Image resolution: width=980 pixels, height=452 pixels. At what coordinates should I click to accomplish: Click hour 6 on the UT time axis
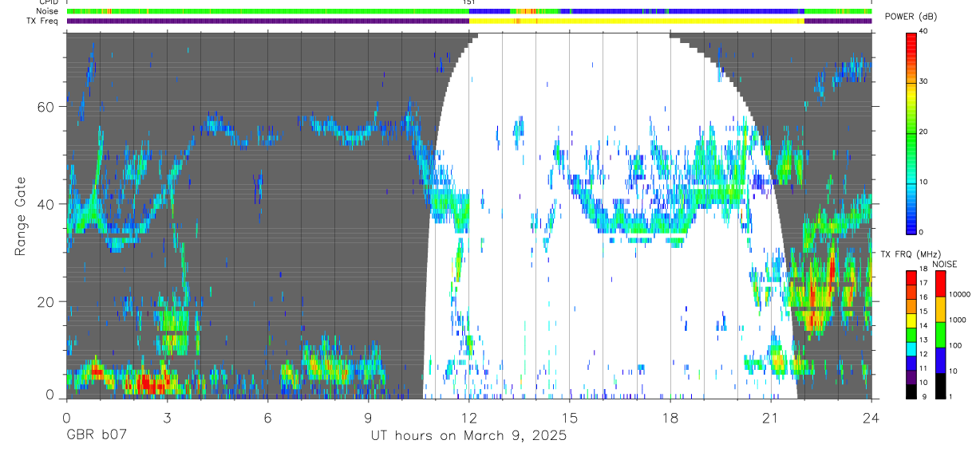(267, 417)
